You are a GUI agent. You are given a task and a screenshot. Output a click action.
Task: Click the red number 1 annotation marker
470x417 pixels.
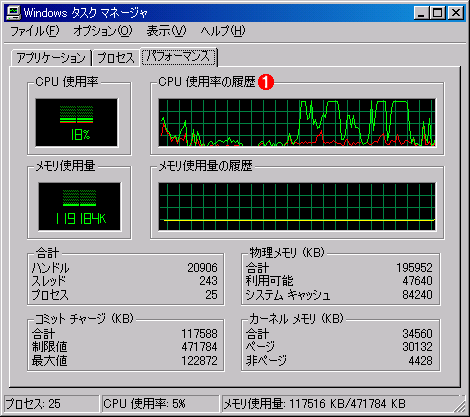pos(266,82)
